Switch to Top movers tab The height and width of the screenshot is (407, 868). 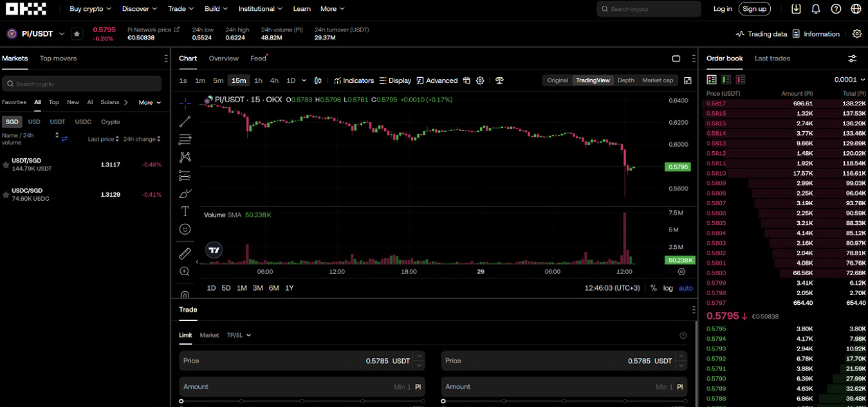[x=58, y=59]
